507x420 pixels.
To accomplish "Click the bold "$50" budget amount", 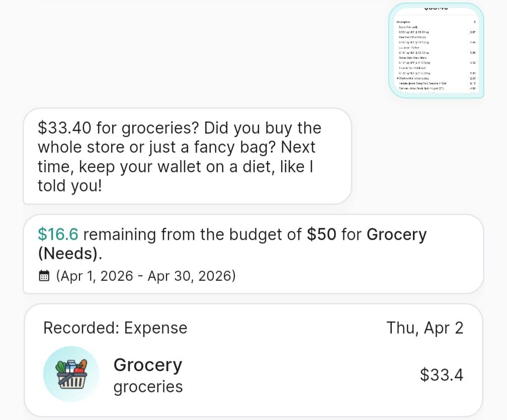I will click(321, 235).
